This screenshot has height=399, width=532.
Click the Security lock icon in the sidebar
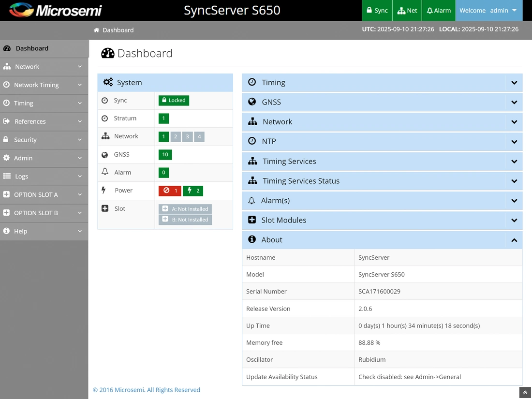point(6,139)
